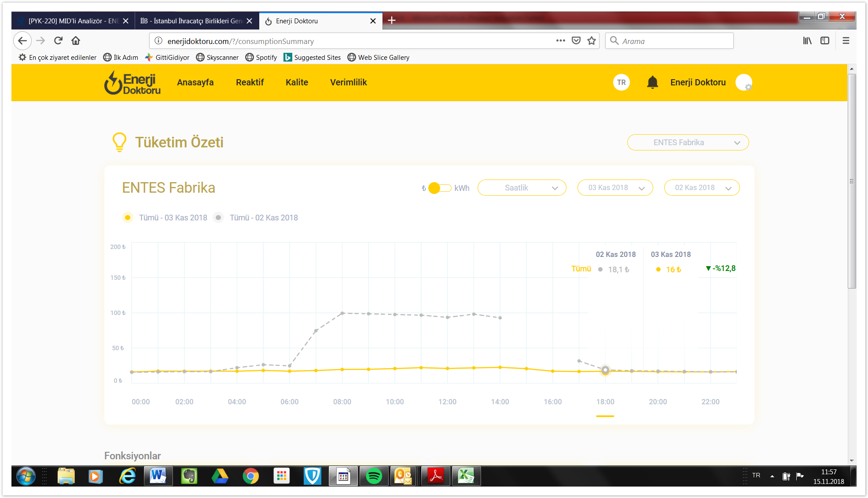Click the Enerji Doktoru logo
Viewport: 868px width, 498px height.
(132, 83)
